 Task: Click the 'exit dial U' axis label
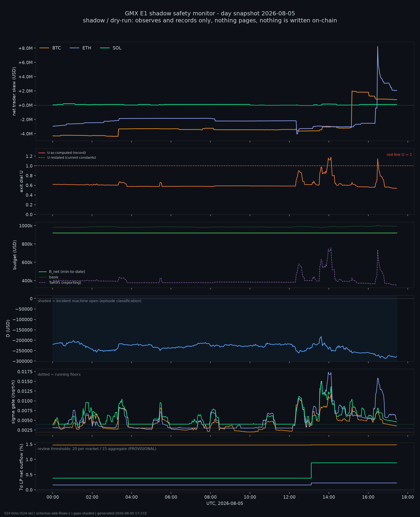click(21, 181)
